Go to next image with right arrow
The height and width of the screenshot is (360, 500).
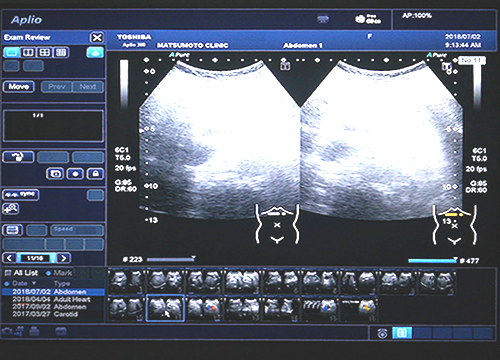pyautogui.click(x=64, y=258)
